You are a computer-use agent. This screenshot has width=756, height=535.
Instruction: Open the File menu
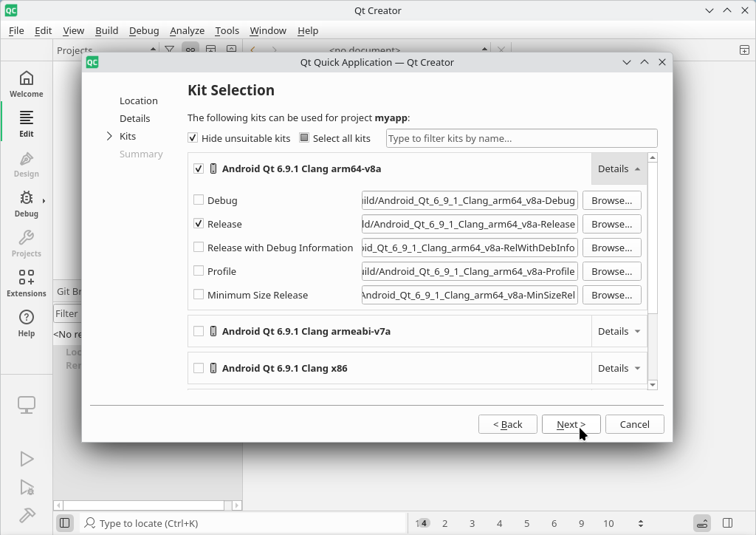coord(16,30)
